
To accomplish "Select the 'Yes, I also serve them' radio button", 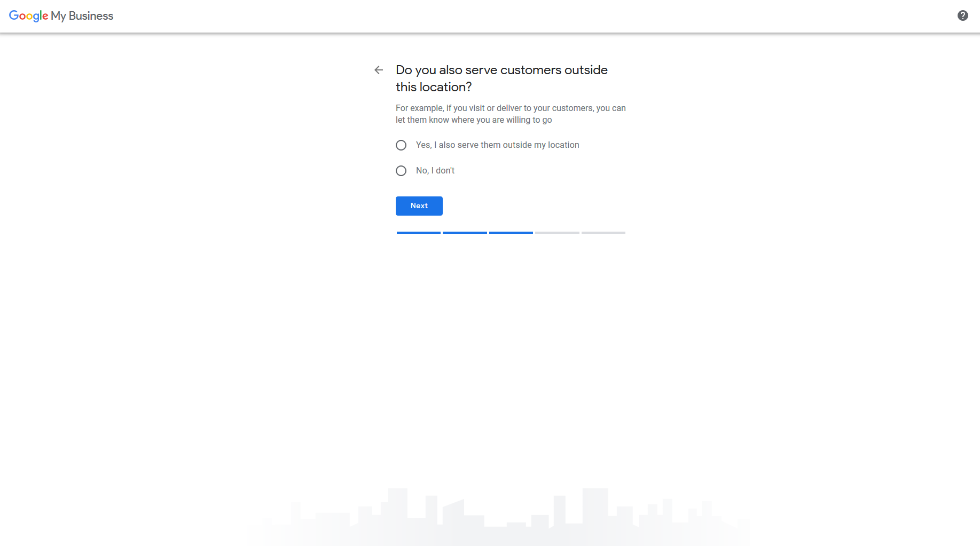I will 401,145.
